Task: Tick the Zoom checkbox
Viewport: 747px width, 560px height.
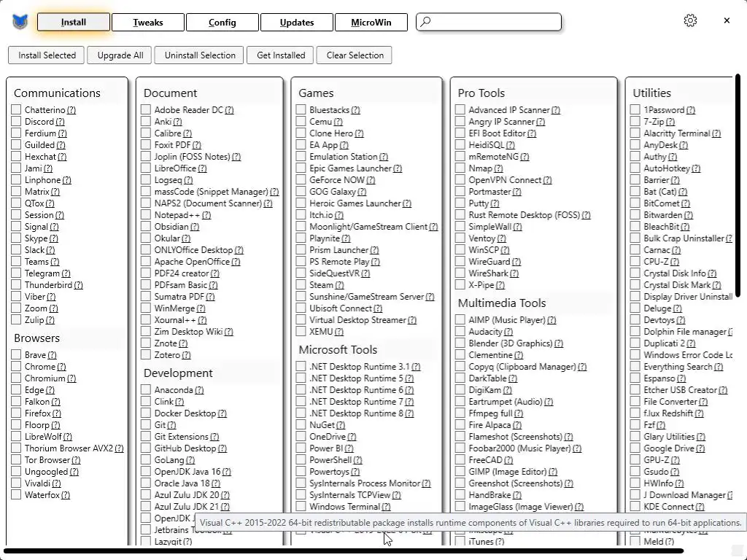Action: click(16, 308)
